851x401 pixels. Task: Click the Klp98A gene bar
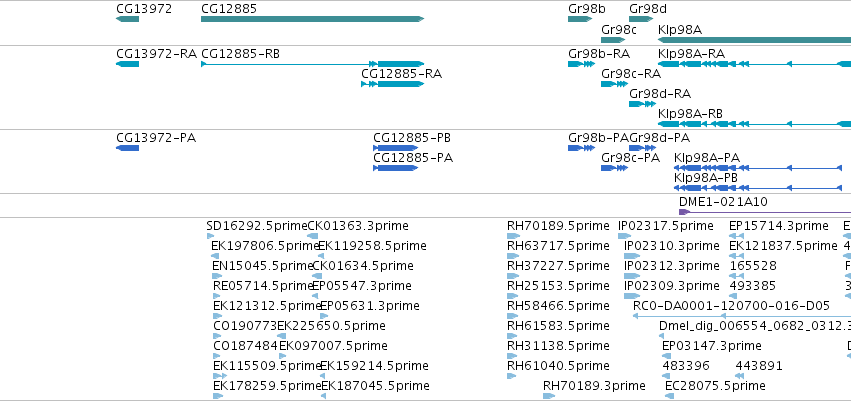pyautogui.click(x=754, y=40)
